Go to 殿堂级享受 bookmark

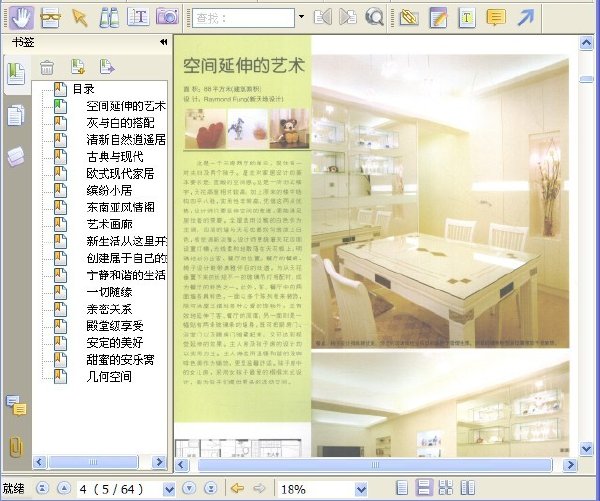(115, 326)
